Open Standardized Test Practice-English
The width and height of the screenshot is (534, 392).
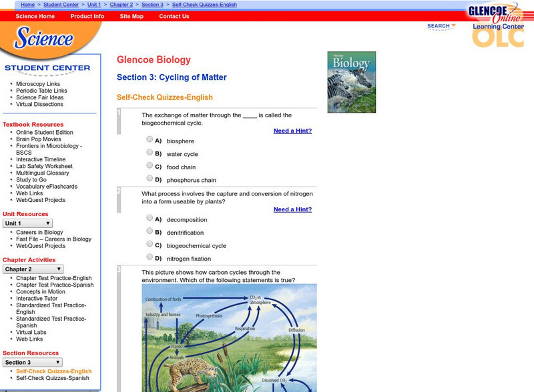(x=51, y=309)
